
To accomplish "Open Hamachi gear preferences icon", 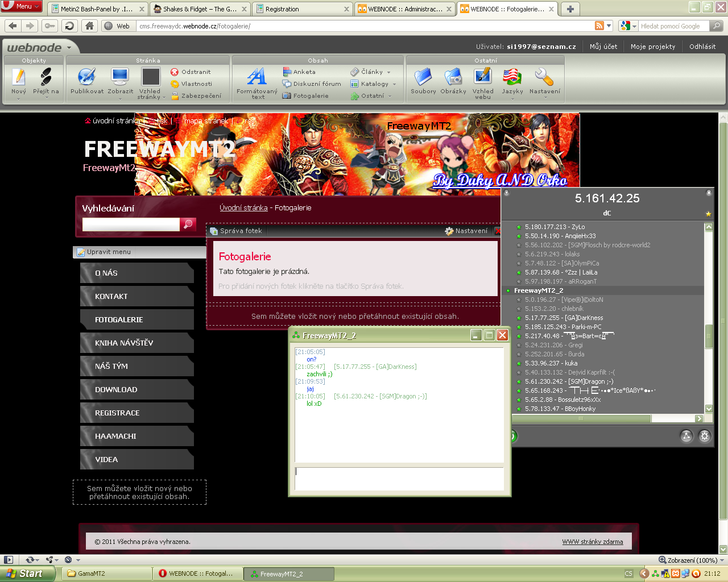I will [x=705, y=436].
